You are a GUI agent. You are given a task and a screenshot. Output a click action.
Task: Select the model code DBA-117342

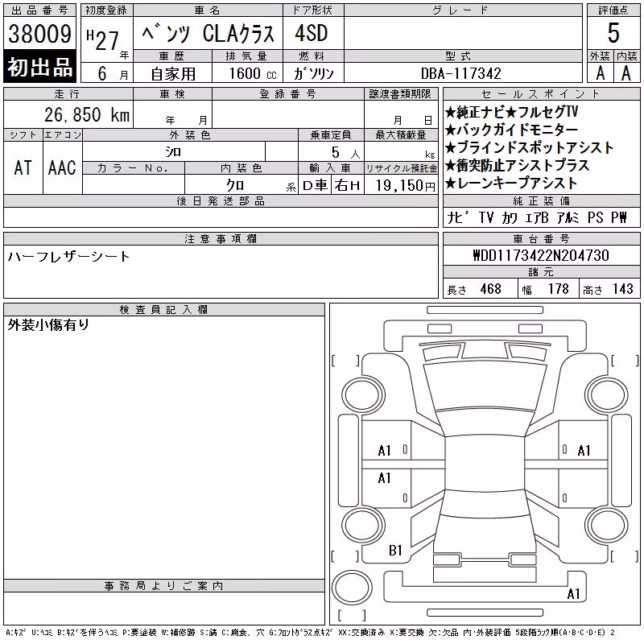(x=461, y=73)
